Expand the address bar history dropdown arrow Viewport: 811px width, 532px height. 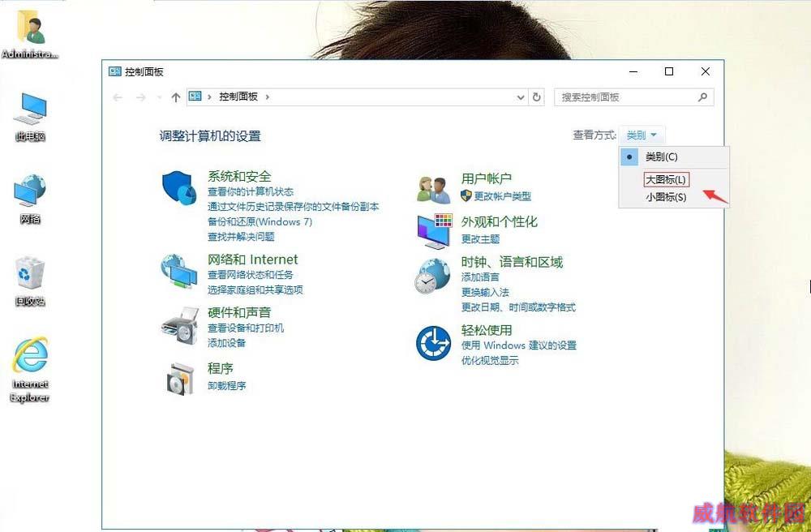pyautogui.click(x=521, y=97)
